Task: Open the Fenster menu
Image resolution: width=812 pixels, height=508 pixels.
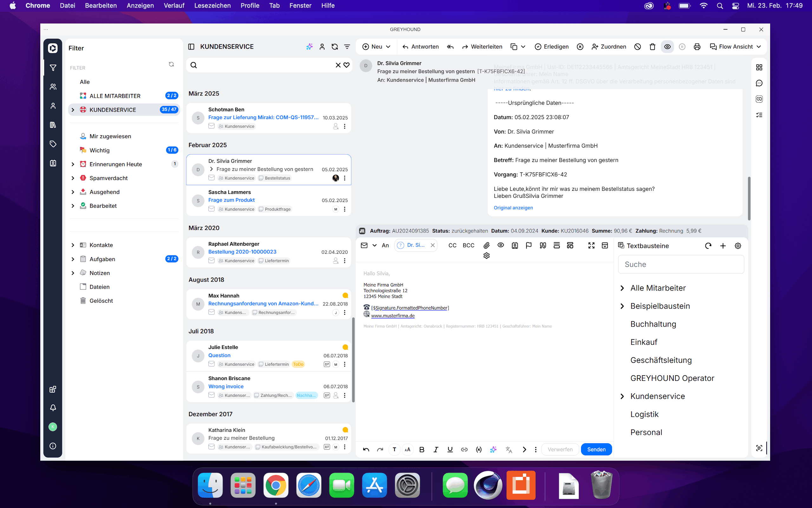Action: 300,6
